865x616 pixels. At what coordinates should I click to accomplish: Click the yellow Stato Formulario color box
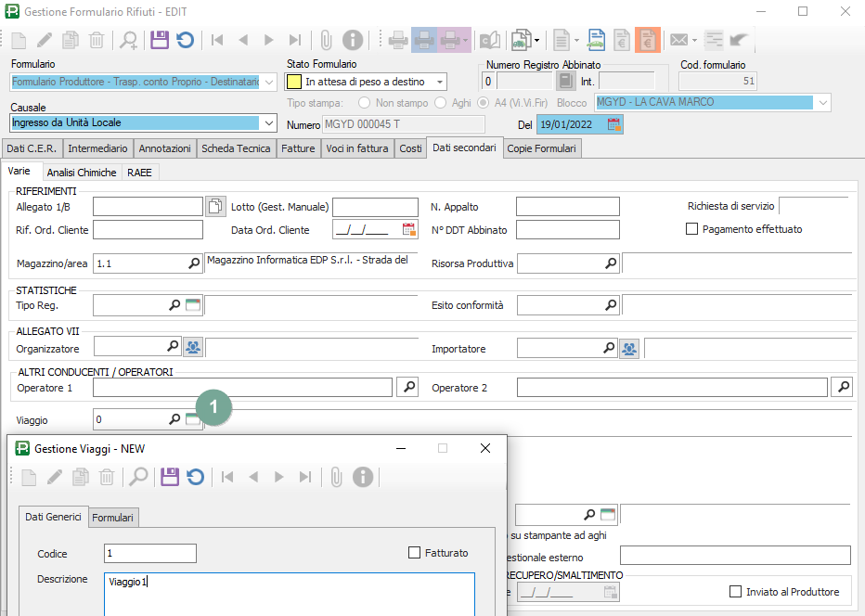tap(293, 82)
